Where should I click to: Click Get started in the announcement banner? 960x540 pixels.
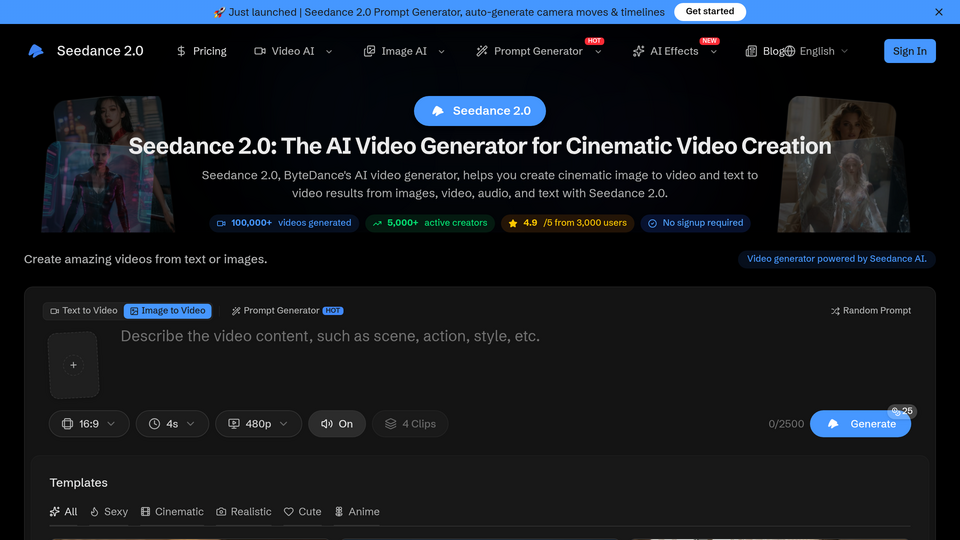click(x=710, y=12)
